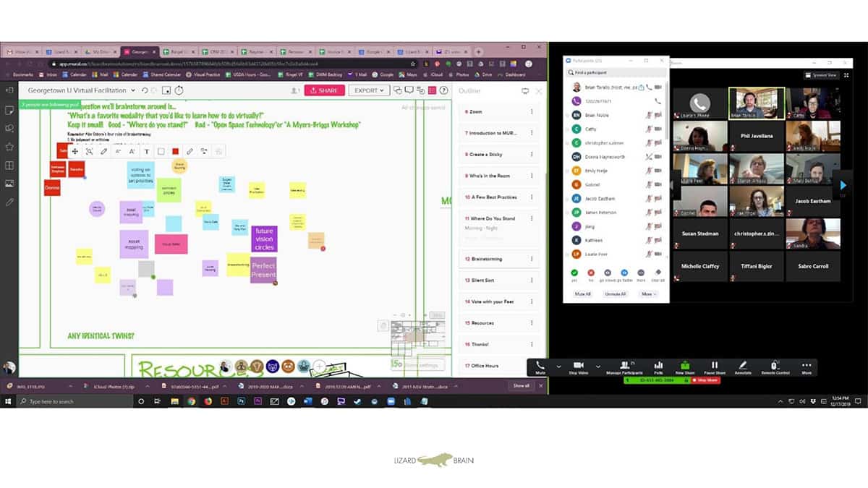The height and width of the screenshot is (488, 868).
Task: Close the Outline panel
Action: coord(538,91)
